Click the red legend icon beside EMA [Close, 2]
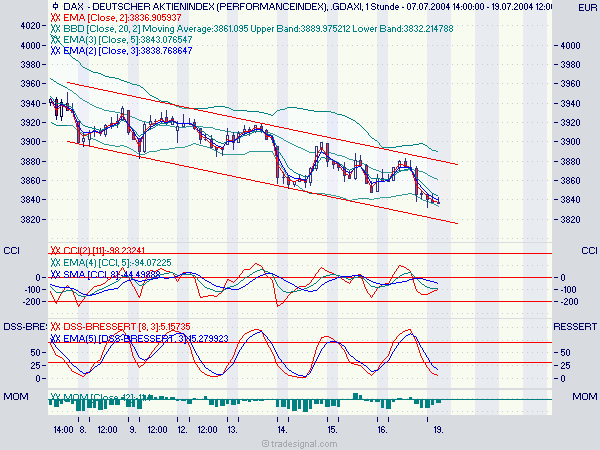This screenshot has width=600, height=450. pos(55,18)
